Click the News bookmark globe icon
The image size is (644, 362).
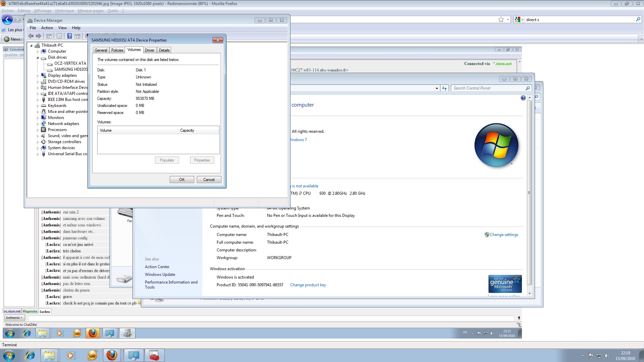pyautogui.click(x=6, y=39)
